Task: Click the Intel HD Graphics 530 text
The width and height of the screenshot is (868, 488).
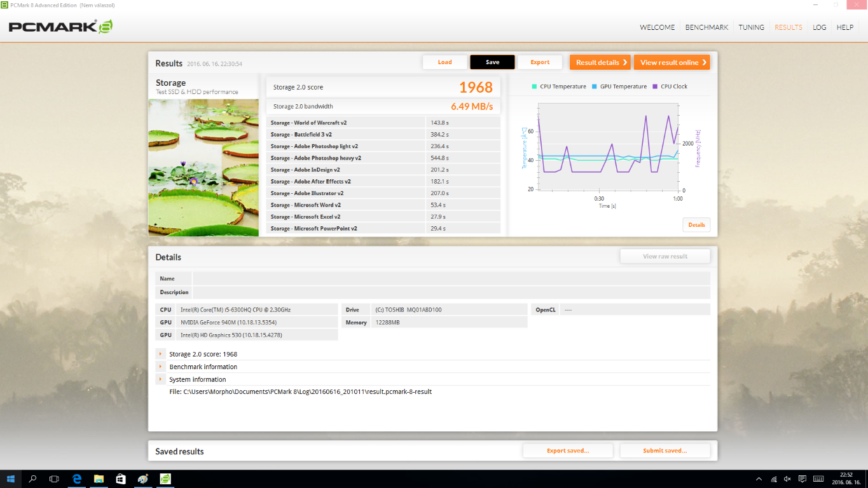Action: (x=231, y=335)
